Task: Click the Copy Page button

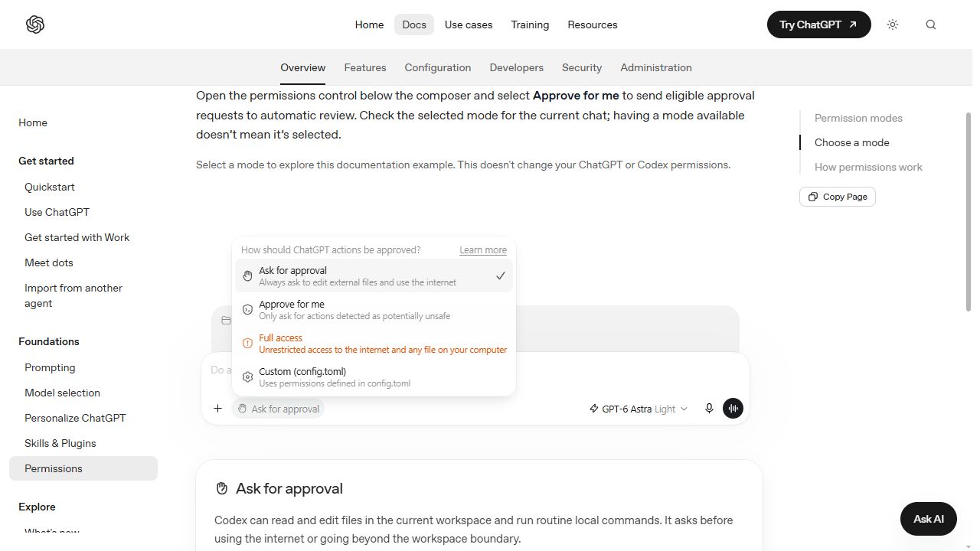Action: [x=838, y=197]
